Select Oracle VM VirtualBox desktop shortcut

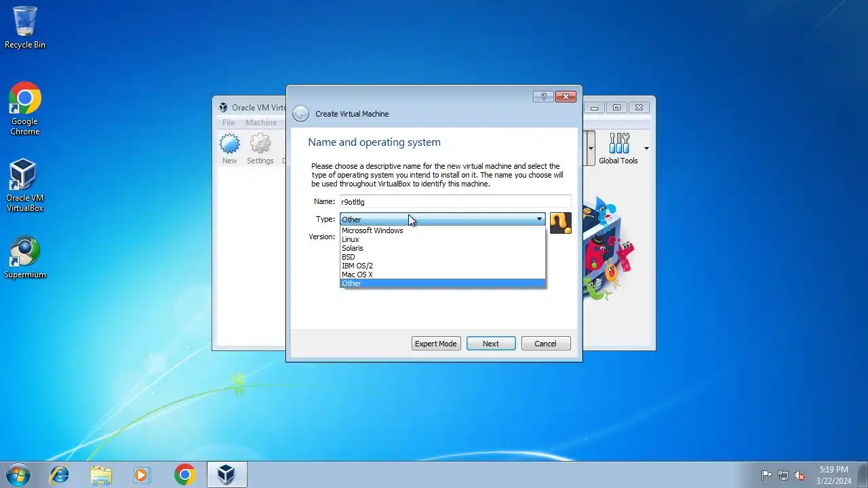click(x=25, y=186)
